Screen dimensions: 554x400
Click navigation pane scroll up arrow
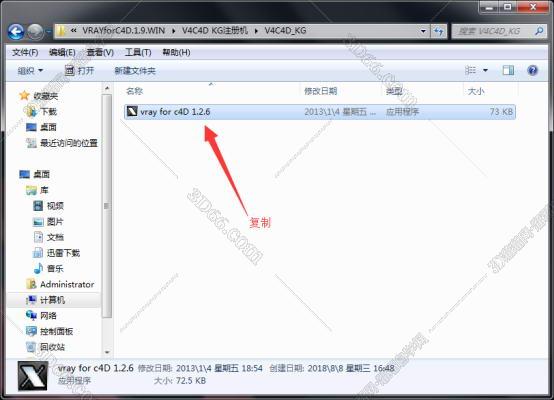(x=107, y=88)
